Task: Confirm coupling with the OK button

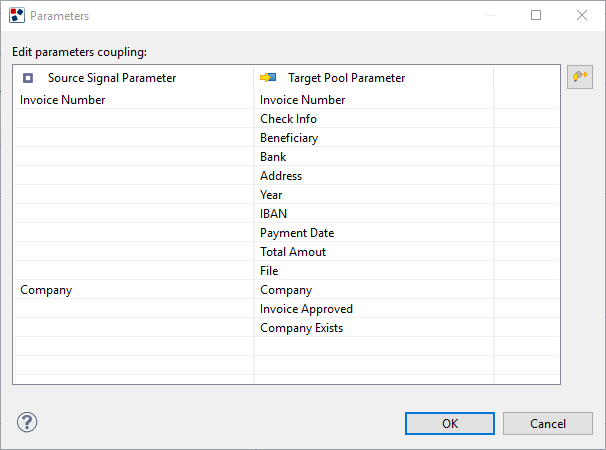Action: point(450,423)
